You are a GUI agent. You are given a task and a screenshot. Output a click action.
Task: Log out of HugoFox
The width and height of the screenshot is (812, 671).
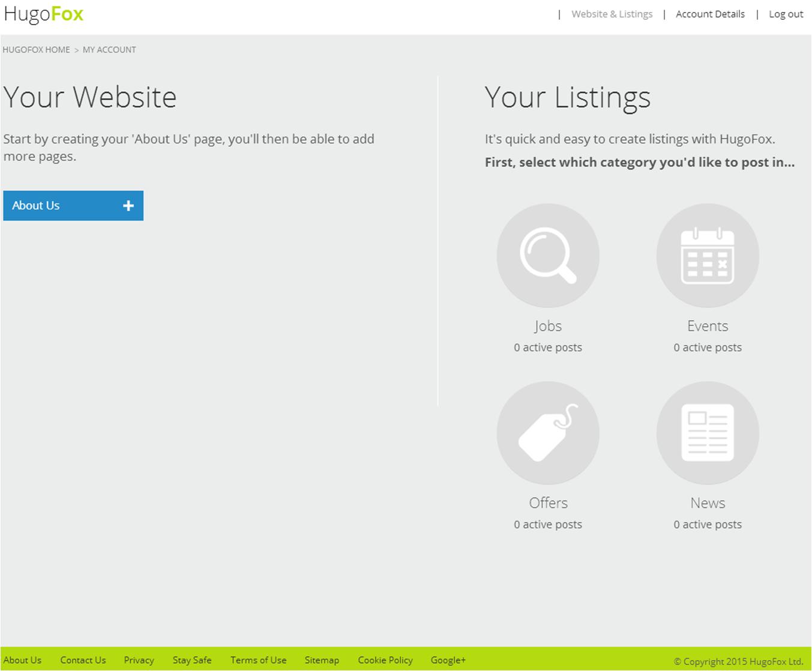pyautogui.click(x=786, y=14)
